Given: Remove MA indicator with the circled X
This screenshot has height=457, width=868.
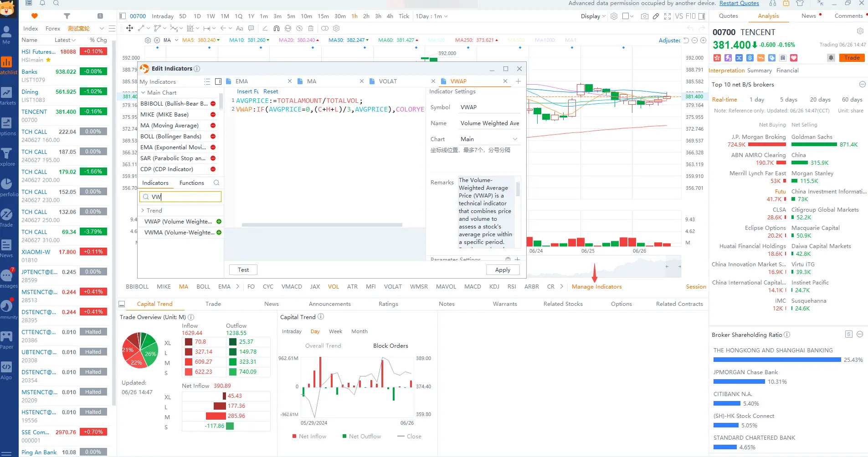Looking at the screenshot, I should pos(157,40).
